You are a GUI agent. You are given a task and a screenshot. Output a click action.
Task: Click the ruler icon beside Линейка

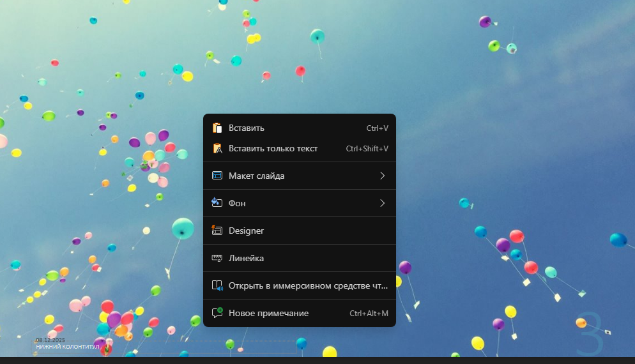217,258
